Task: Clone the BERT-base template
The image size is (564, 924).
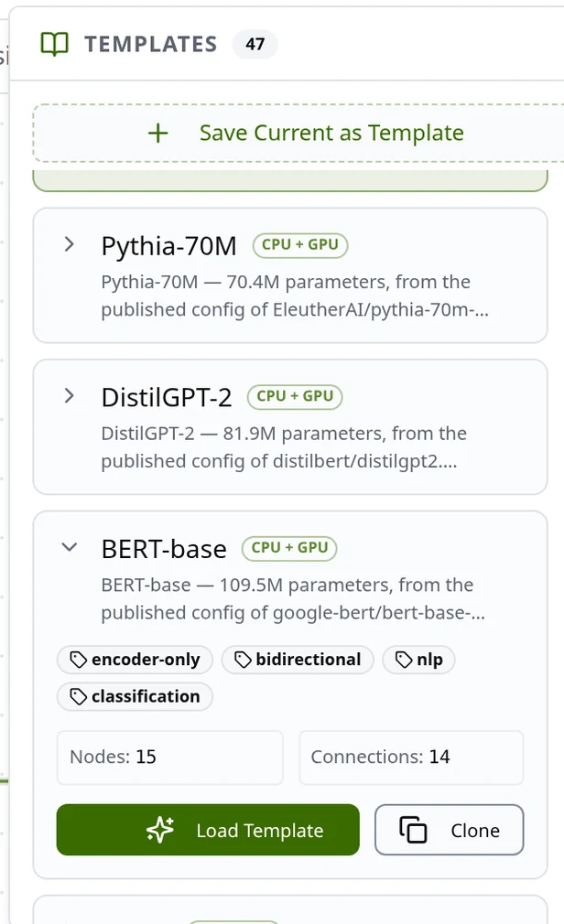Action: [449, 830]
